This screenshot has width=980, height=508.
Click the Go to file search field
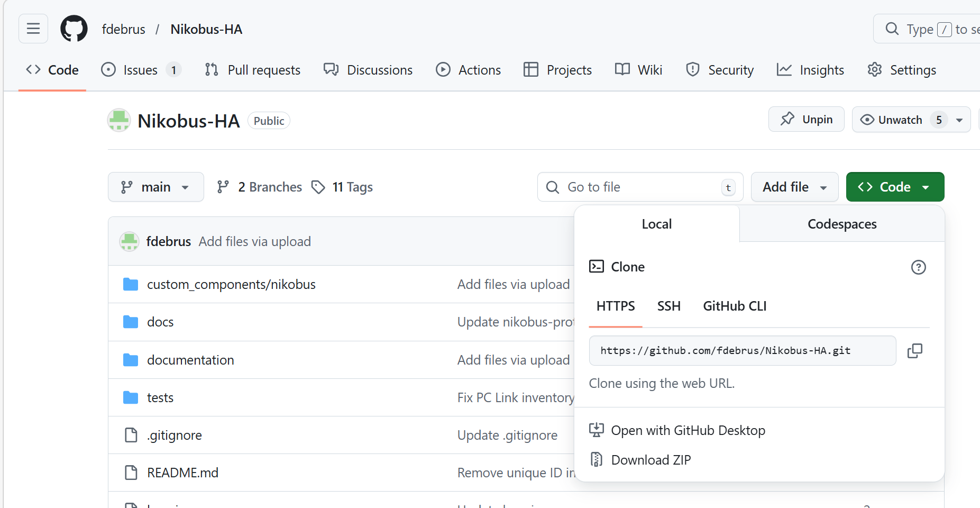point(640,187)
